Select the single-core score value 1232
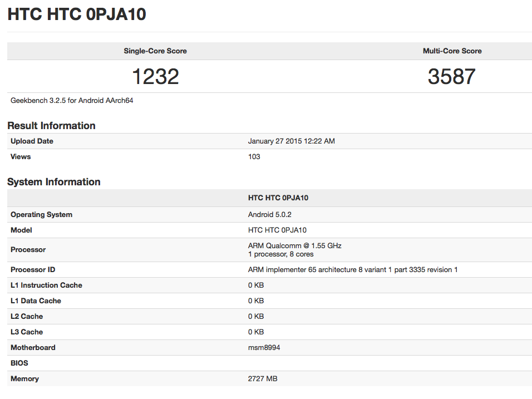This screenshot has height=399, width=532. coord(155,76)
